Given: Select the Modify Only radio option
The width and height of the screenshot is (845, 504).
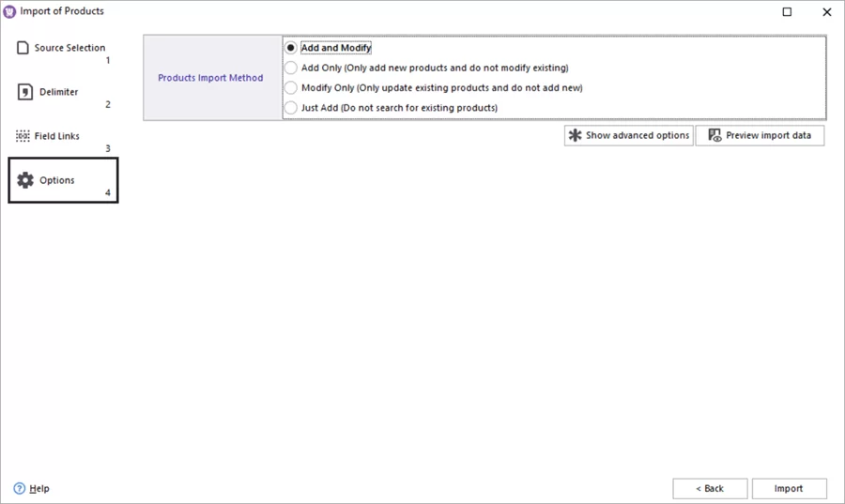Looking at the screenshot, I should tap(291, 87).
